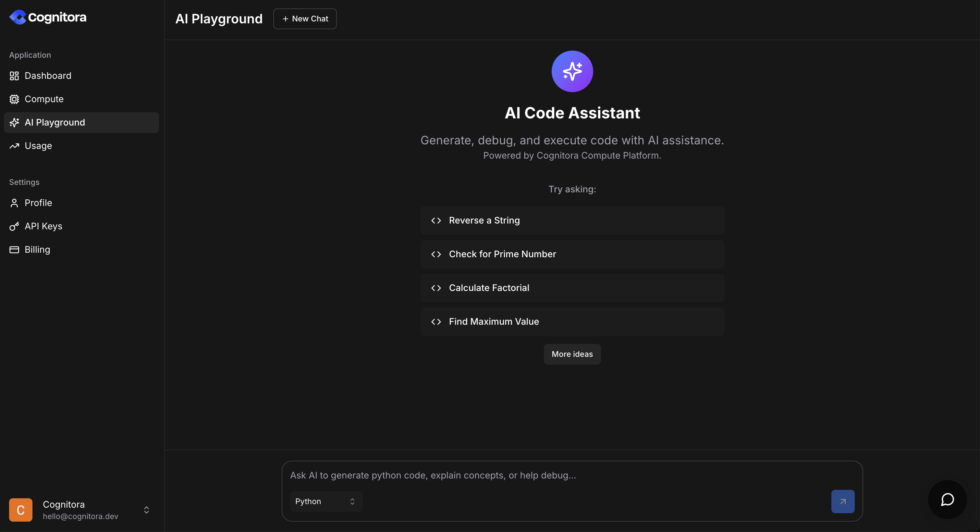
Task: Expand the Cognitora account switcher chevron
Action: coord(146,510)
